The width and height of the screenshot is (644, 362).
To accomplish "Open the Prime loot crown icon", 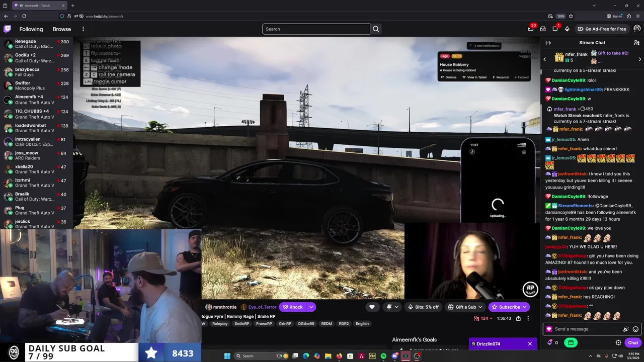I will pos(531,29).
